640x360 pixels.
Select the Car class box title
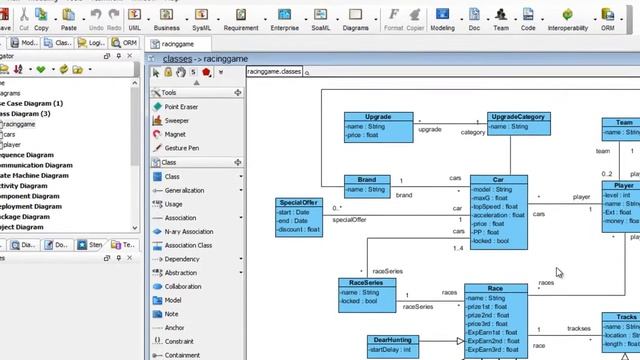498,180
